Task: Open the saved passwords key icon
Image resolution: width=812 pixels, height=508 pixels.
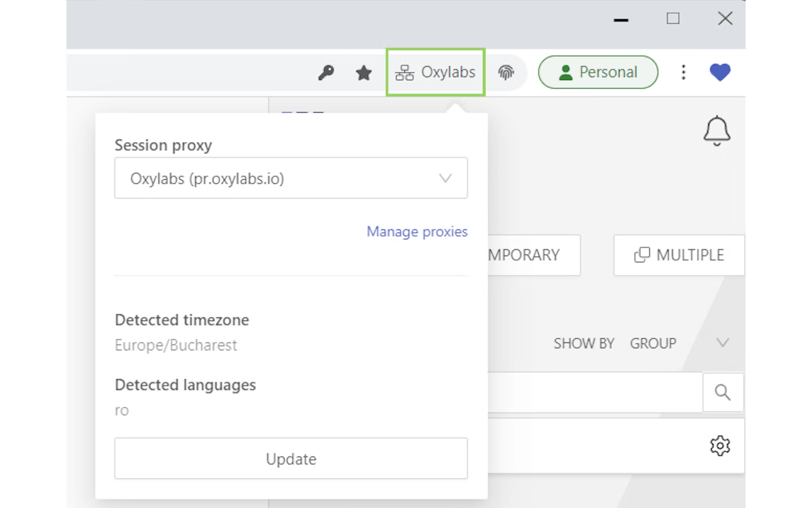Action: (x=326, y=73)
